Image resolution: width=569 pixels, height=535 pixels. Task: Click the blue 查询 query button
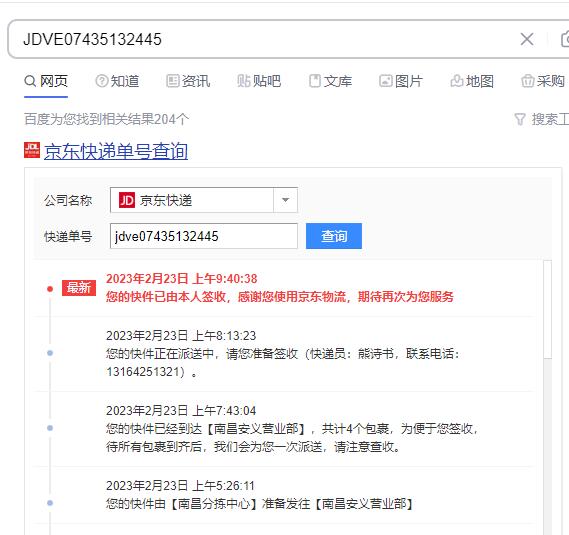(x=334, y=236)
